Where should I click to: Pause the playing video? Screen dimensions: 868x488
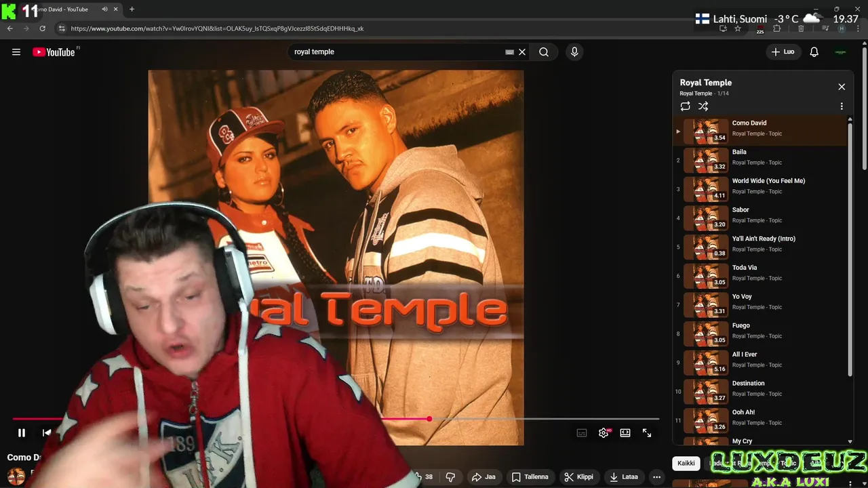coord(22,433)
